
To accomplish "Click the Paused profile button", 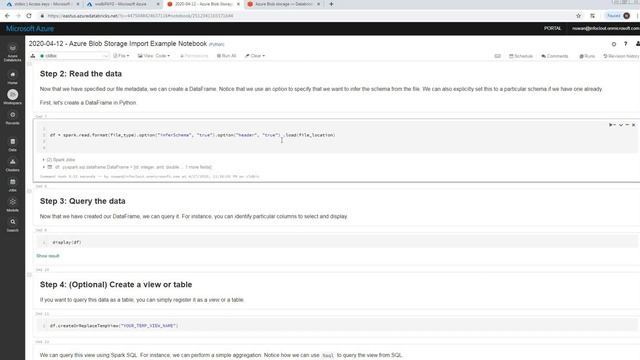I will (x=618, y=16).
